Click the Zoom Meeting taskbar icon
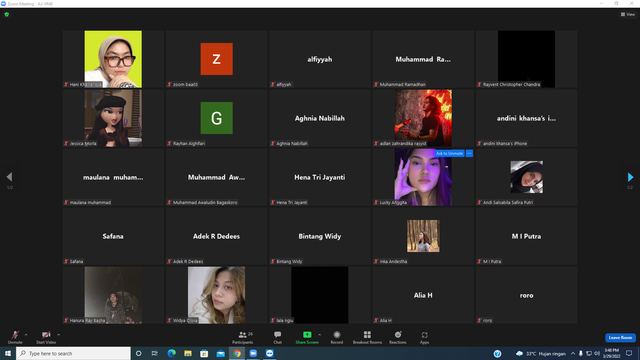 [x=269, y=353]
